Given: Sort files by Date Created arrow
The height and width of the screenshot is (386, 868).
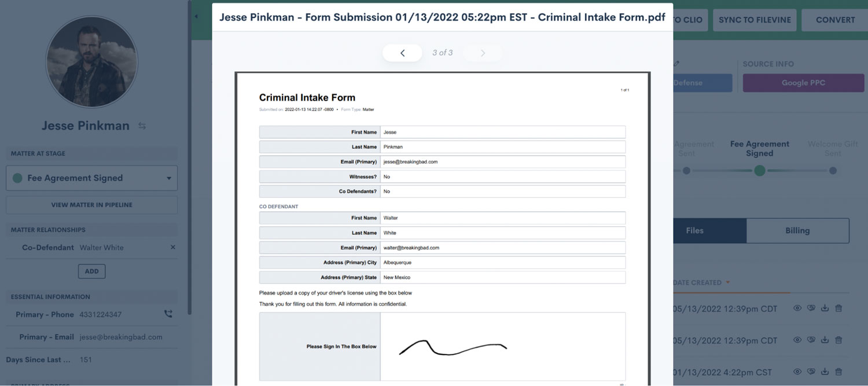Looking at the screenshot, I should (x=727, y=282).
